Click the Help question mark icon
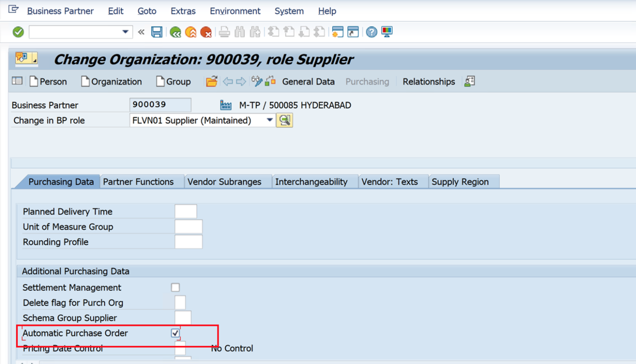This screenshot has width=636, height=364. click(x=371, y=32)
